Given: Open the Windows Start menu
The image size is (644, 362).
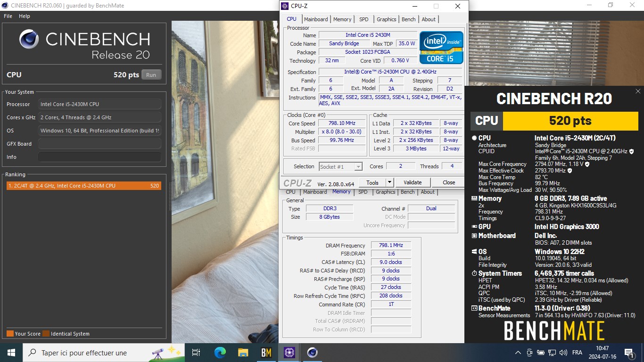Looking at the screenshot, I should (x=11, y=352).
